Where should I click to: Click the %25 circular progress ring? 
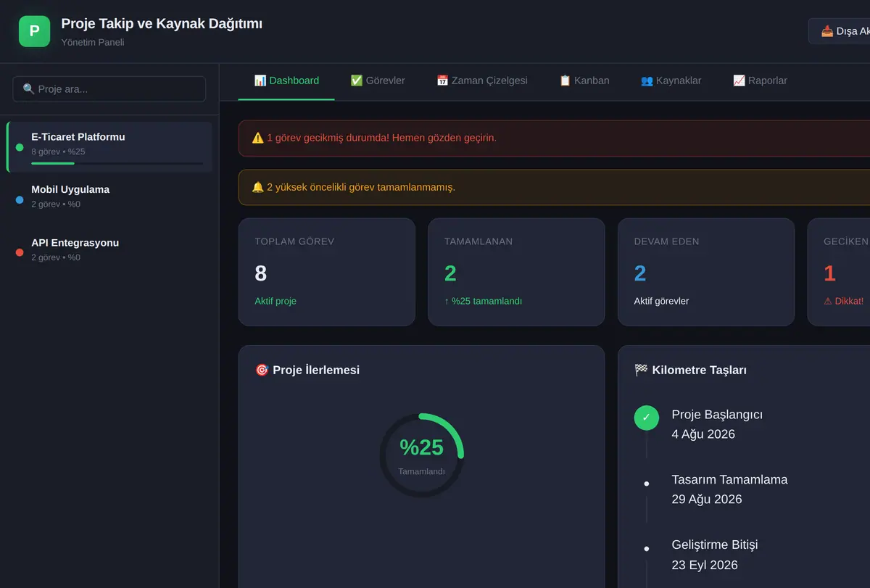[422, 455]
